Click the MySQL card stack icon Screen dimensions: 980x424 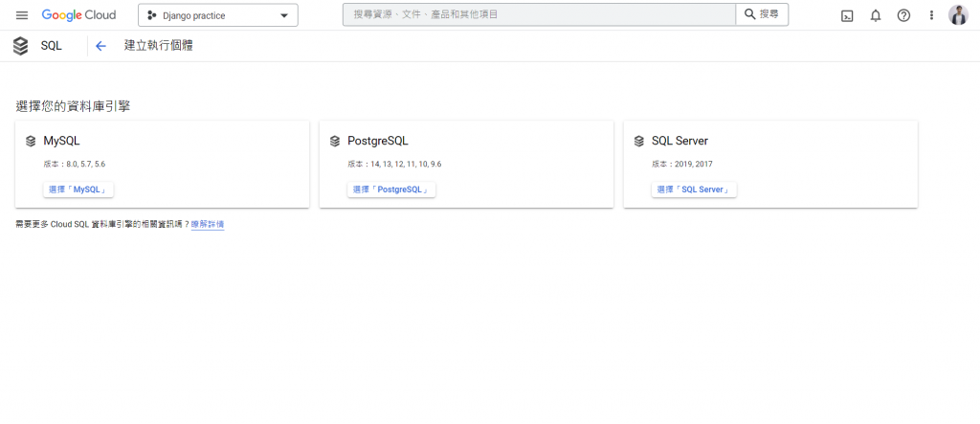(x=31, y=142)
